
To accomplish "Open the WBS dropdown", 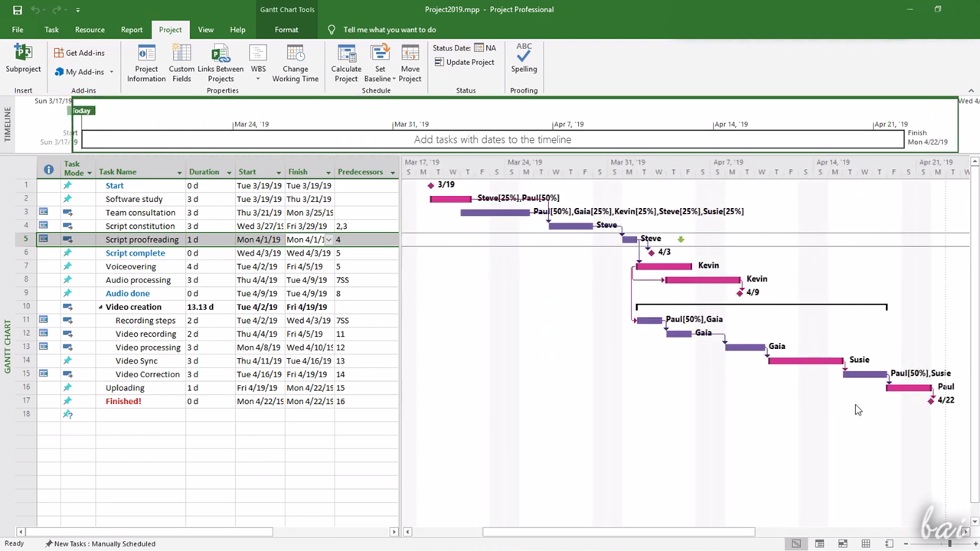I will pyautogui.click(x=259, y=62).
